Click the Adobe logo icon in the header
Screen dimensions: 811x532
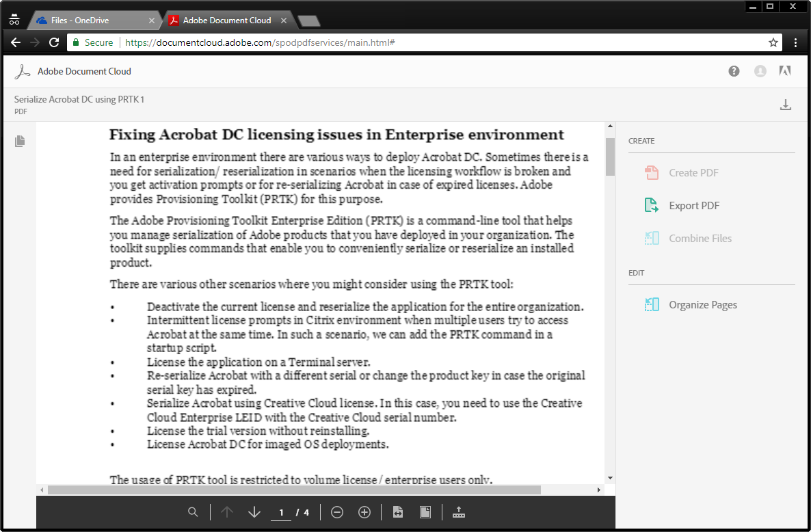click(x=784, y=71)
